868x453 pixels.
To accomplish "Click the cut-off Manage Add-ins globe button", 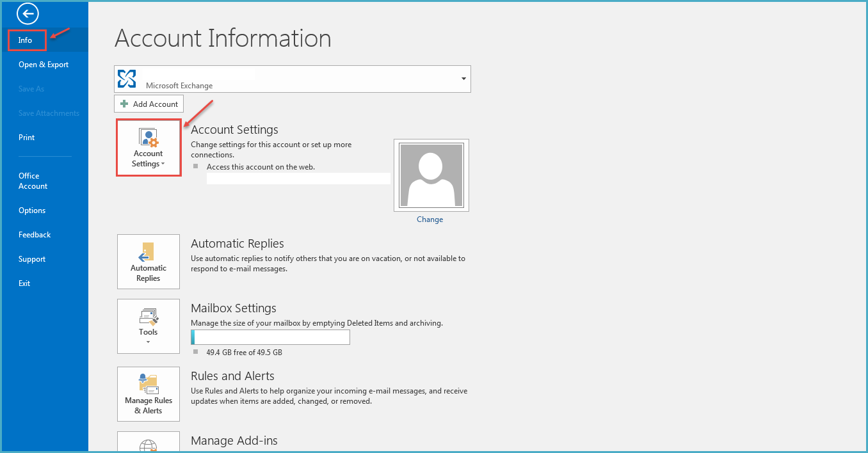I will (x=149, y=442).
